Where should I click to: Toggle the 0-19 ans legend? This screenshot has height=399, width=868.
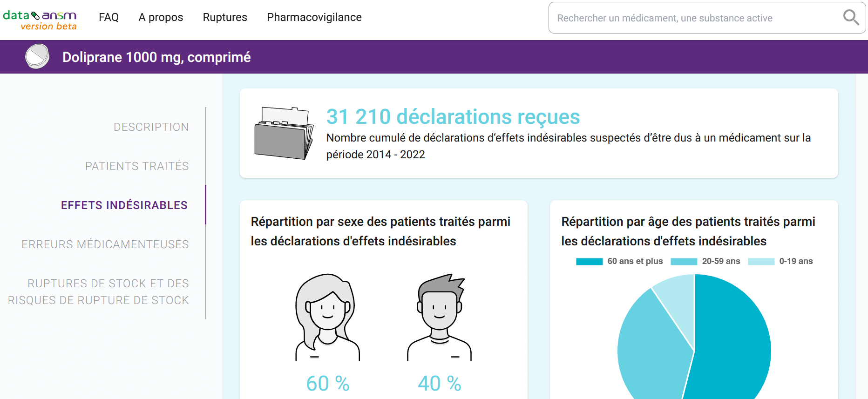tap(780, 261)
